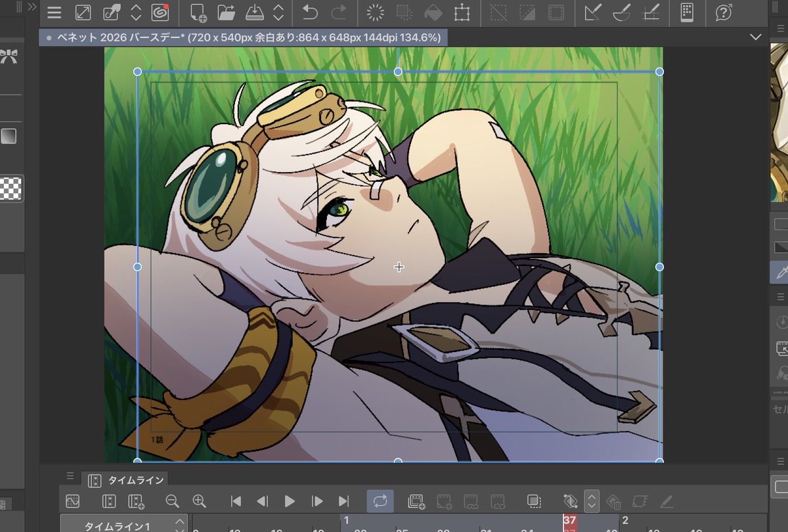Click the left-middle transform handle
This screenshot has height=532, width=788.
(137, 267)
